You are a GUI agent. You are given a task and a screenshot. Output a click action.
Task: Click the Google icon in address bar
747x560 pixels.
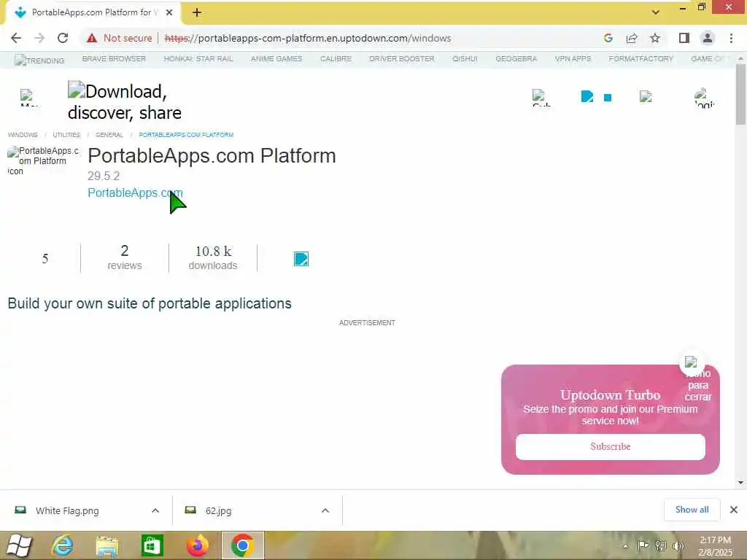point(608,38)
